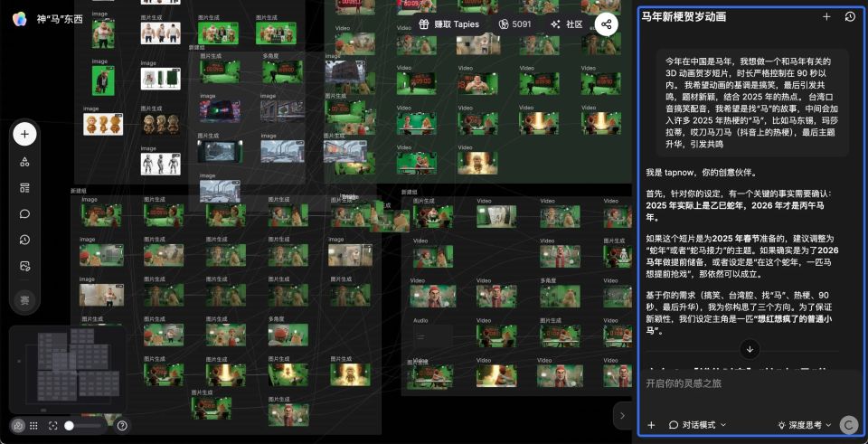This screenshot has height=444, width=868.
Task: Click the fit-to-view frame icon
Action: (53, 426)
